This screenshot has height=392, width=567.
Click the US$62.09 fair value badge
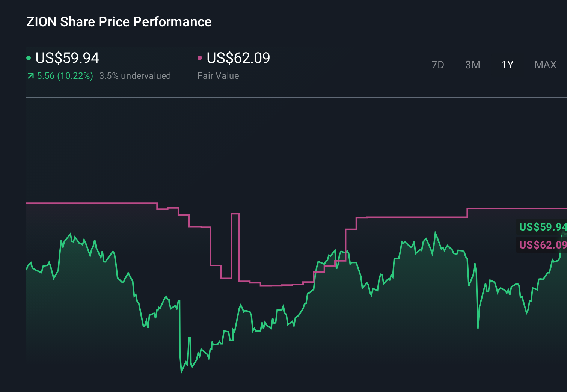click(x=542, y=245)
